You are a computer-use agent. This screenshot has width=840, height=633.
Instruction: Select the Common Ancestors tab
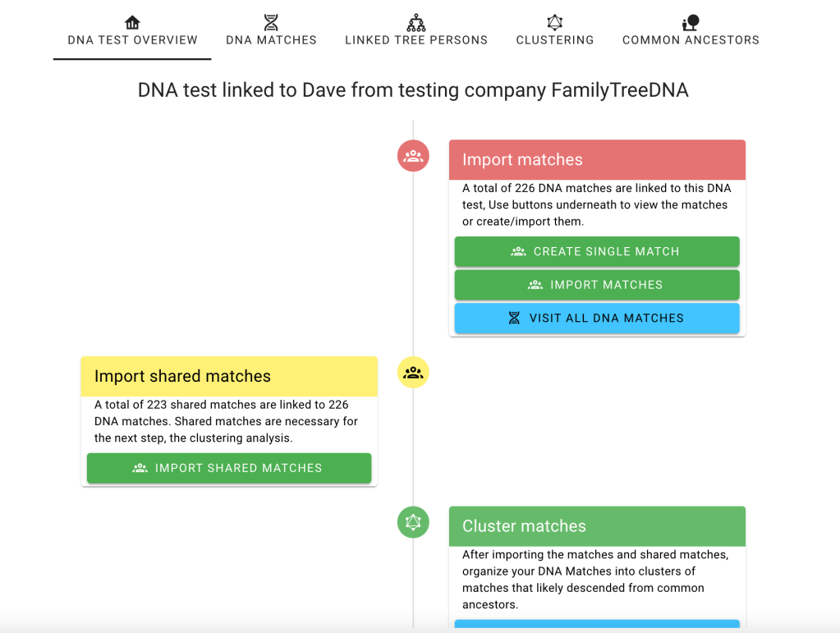(x=691, y=39)
